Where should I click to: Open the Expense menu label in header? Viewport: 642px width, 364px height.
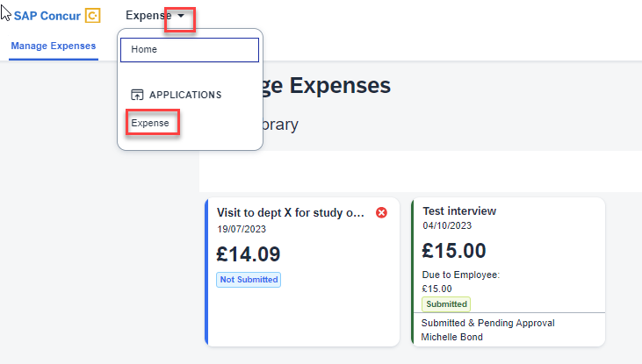(x=148, y=16)
